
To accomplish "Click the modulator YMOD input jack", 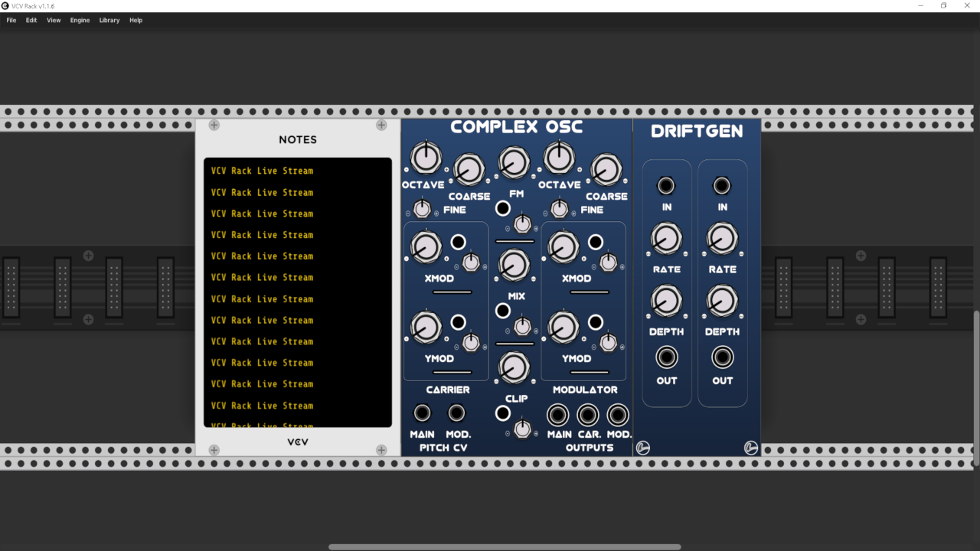I will pyautogui.click(x=595, y=322).
